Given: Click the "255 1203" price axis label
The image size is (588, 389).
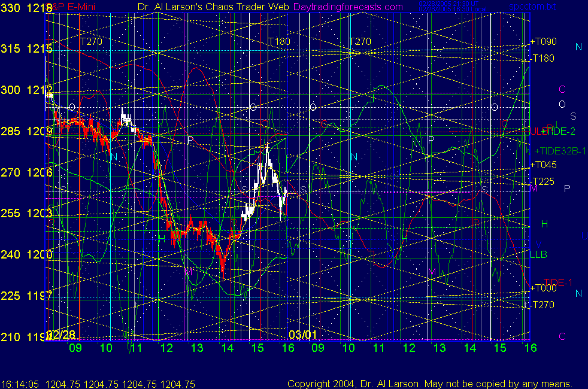Looking at the screenshot, I should click(x=26, y=213).
